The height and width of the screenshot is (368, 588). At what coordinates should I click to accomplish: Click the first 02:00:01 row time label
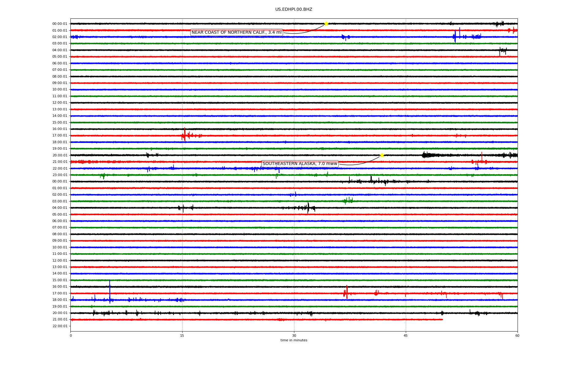click(x=60, y=37)
